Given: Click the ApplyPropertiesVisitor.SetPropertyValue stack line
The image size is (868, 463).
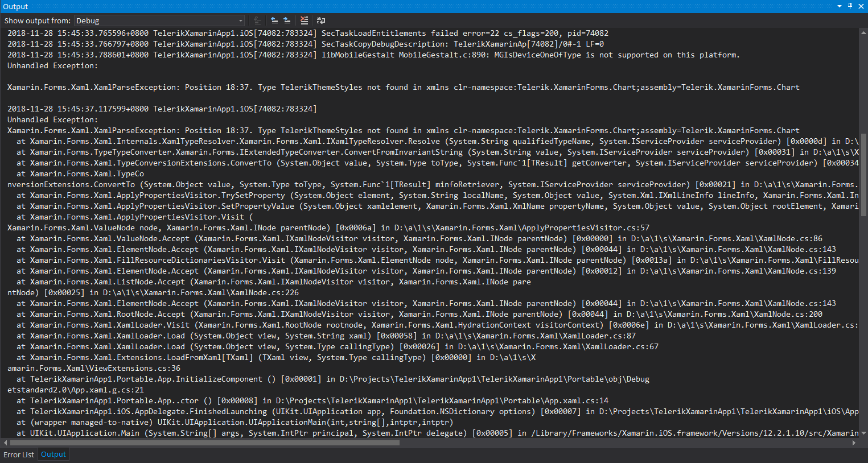Looking at the screenshot, I should pos(437,206).
